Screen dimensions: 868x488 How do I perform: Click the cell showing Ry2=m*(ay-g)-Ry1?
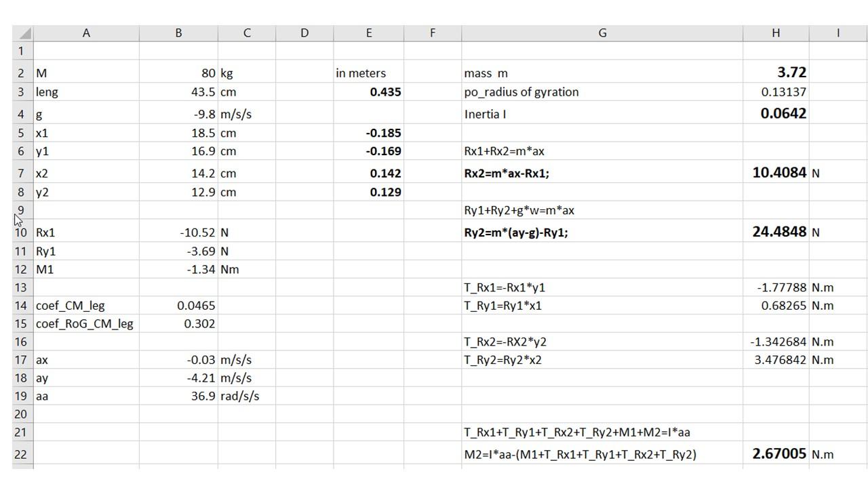coord(601,232)
